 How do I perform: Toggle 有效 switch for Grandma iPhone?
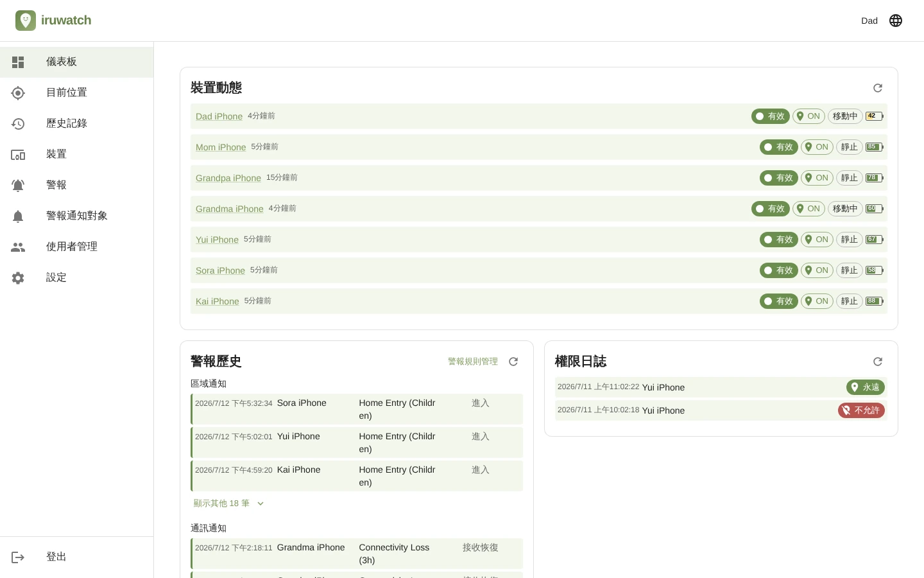(771, 209)
